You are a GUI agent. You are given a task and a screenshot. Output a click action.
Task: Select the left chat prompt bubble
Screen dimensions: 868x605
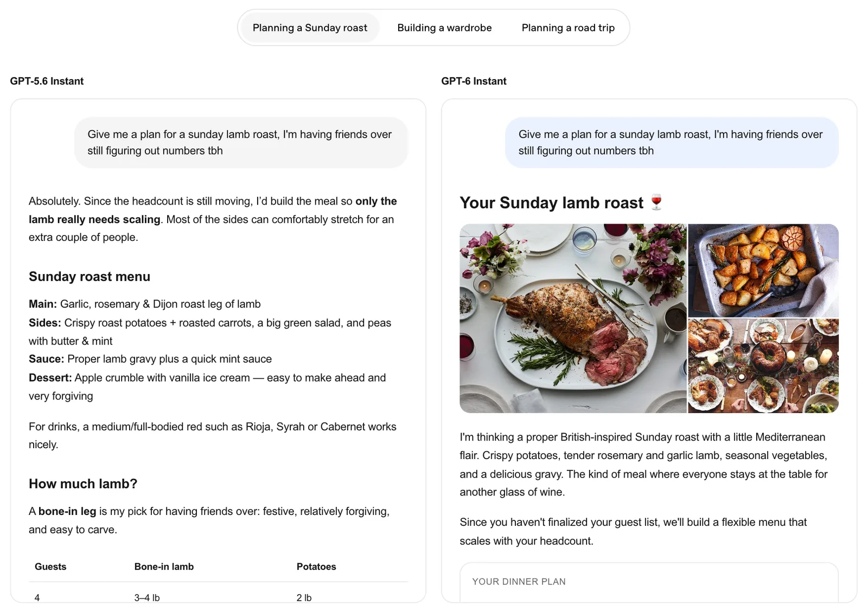pyautogui.click(x=241, y=143)
